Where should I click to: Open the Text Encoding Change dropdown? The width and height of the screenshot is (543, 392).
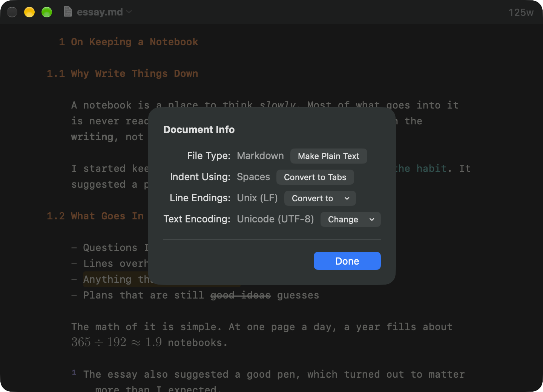[x=350, y=219]
